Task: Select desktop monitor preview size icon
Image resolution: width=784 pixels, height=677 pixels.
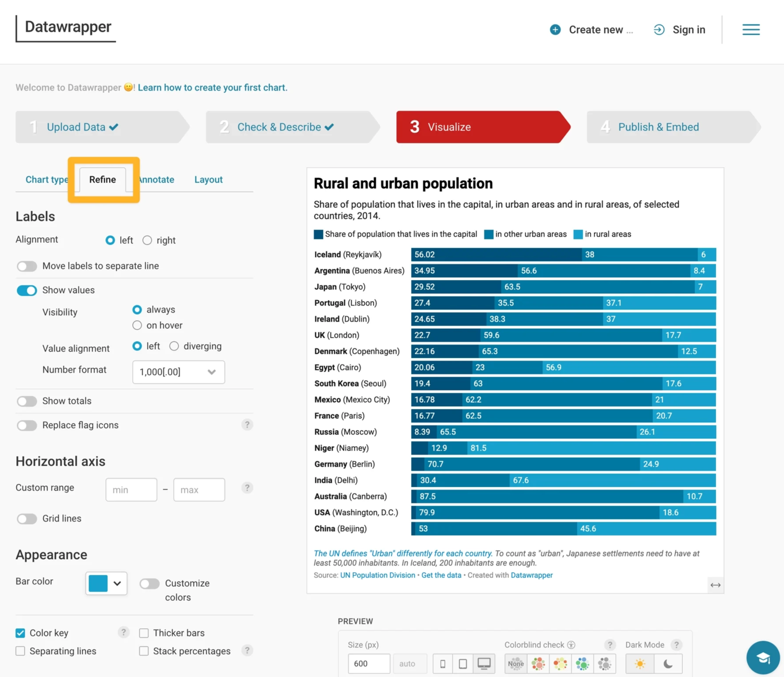Action: click(484, 663)
